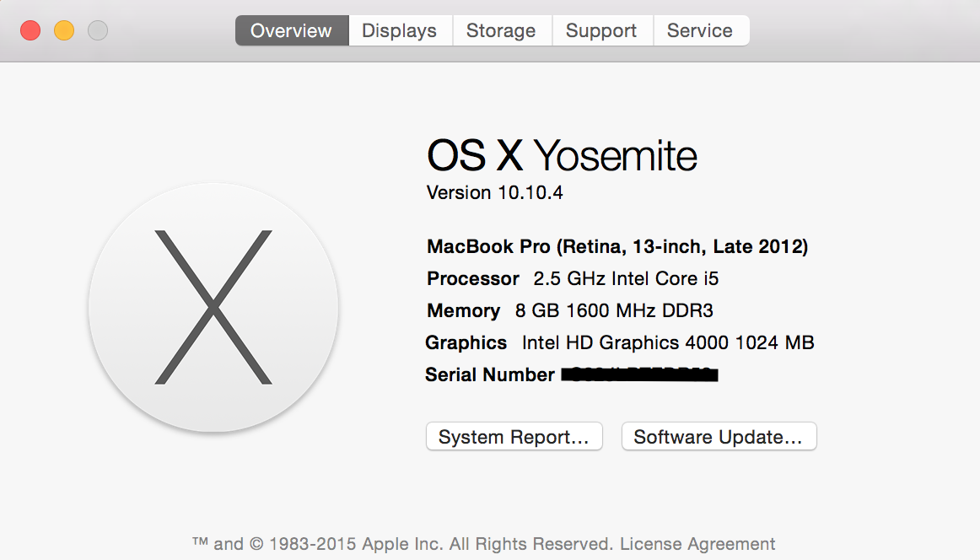Image resolution: width=980 pixels, height=560 pixels.
Task: Close the About This Mac window
Action: pyautogui.click(x=30, y=31)
